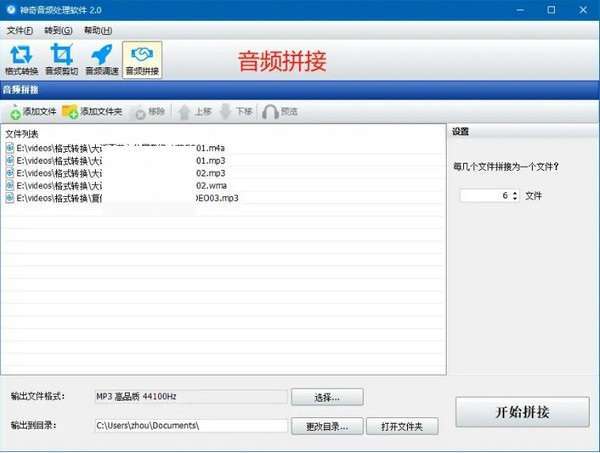Select the file ending in 01.m4a
This screenshot has height=453, width=600.
(223, 148)
